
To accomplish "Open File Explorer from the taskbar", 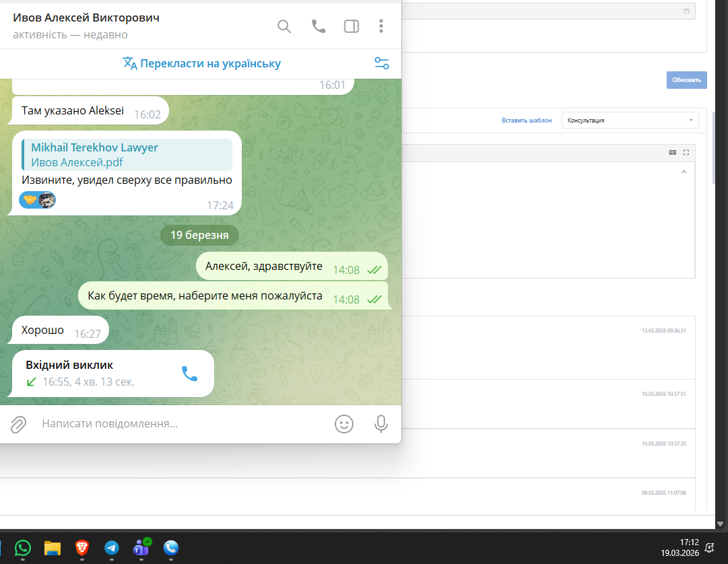I will tap(53, 549).
